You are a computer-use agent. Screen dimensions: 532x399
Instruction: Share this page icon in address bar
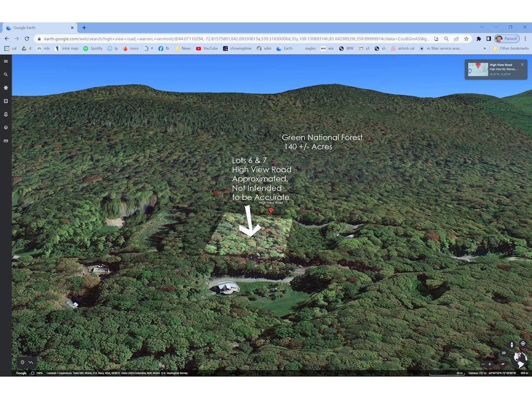(x=456, y=39)
